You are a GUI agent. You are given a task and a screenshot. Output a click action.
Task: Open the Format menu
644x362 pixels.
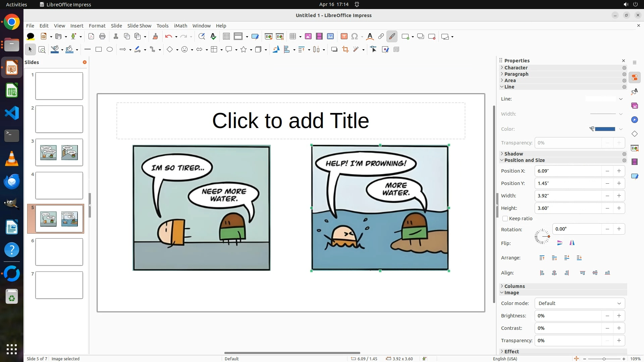97,26
